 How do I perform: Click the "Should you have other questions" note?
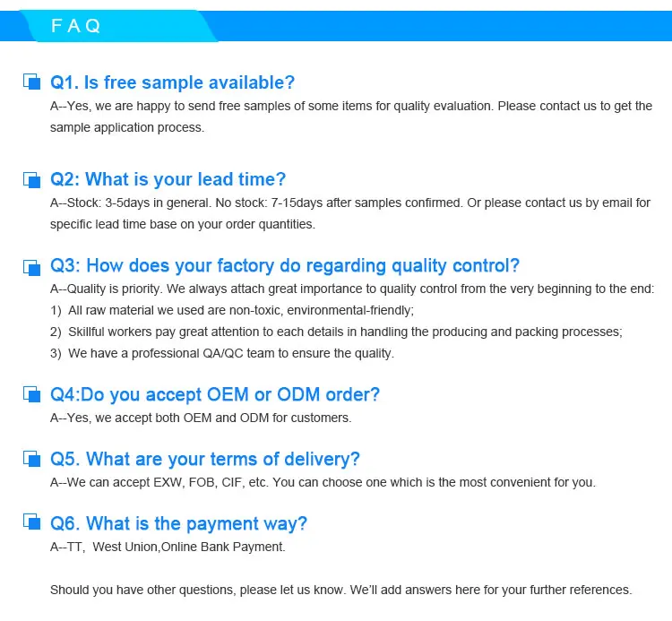340,590
